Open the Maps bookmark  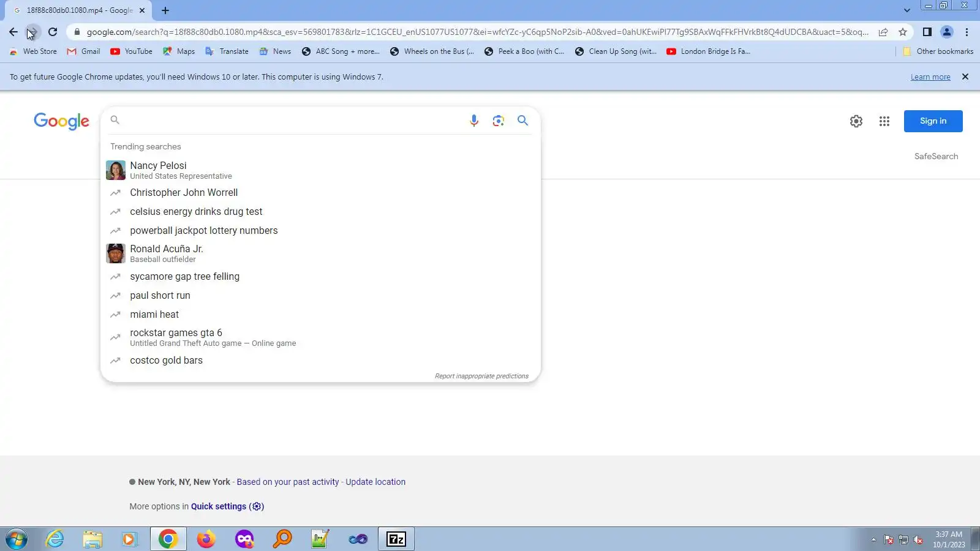[x=179, y=51]
